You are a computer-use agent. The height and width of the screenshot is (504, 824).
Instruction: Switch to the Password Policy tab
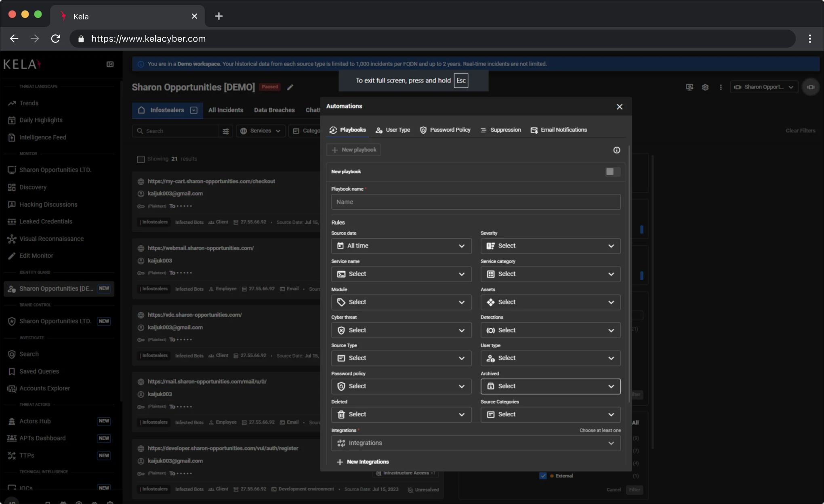coord(445,130)
